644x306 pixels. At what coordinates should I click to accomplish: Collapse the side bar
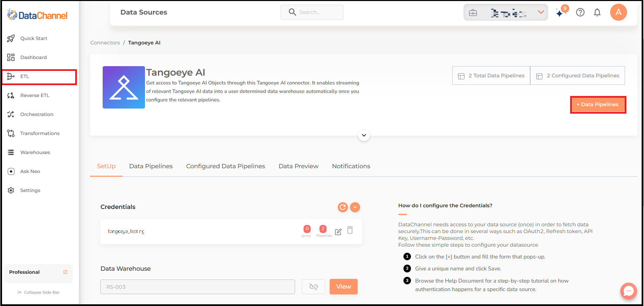39,292
